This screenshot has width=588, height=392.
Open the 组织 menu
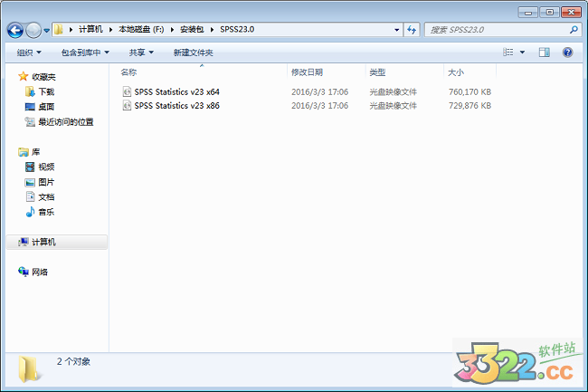coord(29,53)
